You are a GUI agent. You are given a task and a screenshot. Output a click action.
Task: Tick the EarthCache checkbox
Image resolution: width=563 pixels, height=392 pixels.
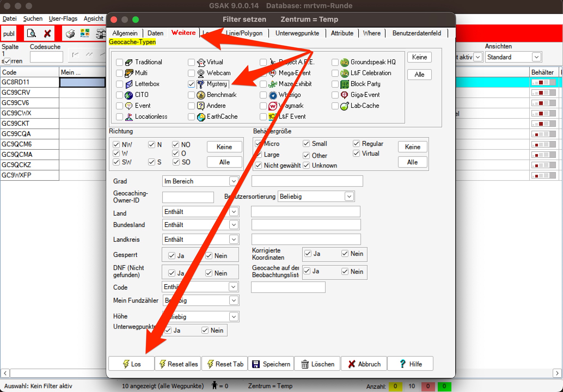pyautogui.click(x=191, y=117)
